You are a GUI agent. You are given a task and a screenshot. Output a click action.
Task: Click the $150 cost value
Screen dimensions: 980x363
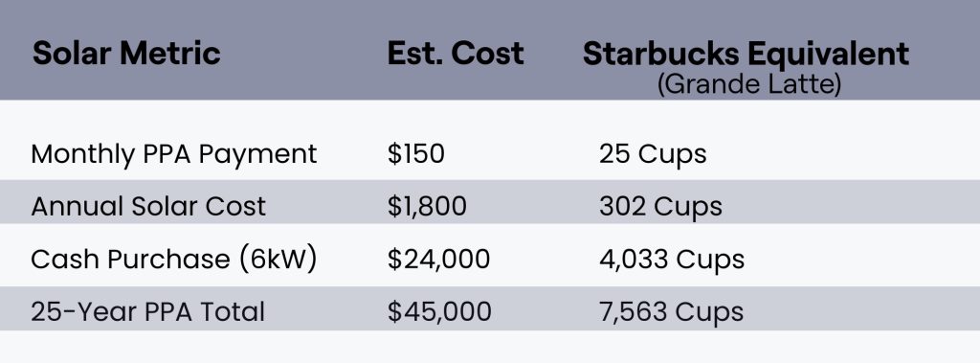click(415, 154)
